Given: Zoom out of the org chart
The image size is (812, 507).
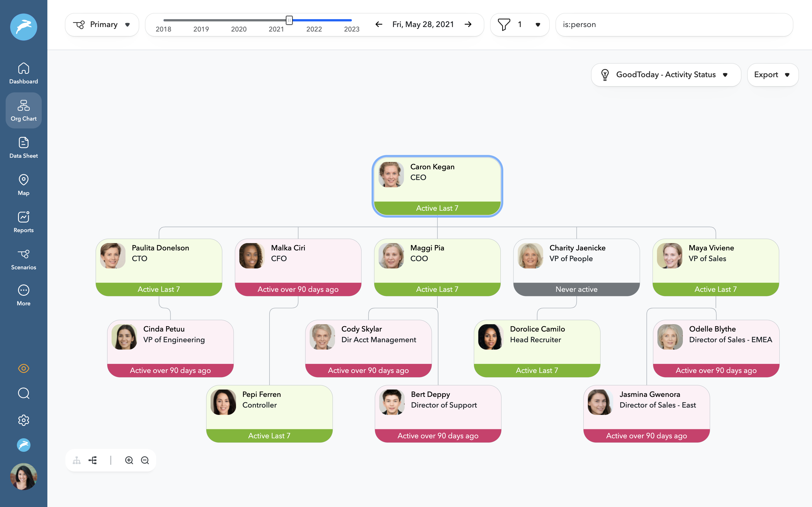Looking at the screenshot, I should tap(145, 461).
